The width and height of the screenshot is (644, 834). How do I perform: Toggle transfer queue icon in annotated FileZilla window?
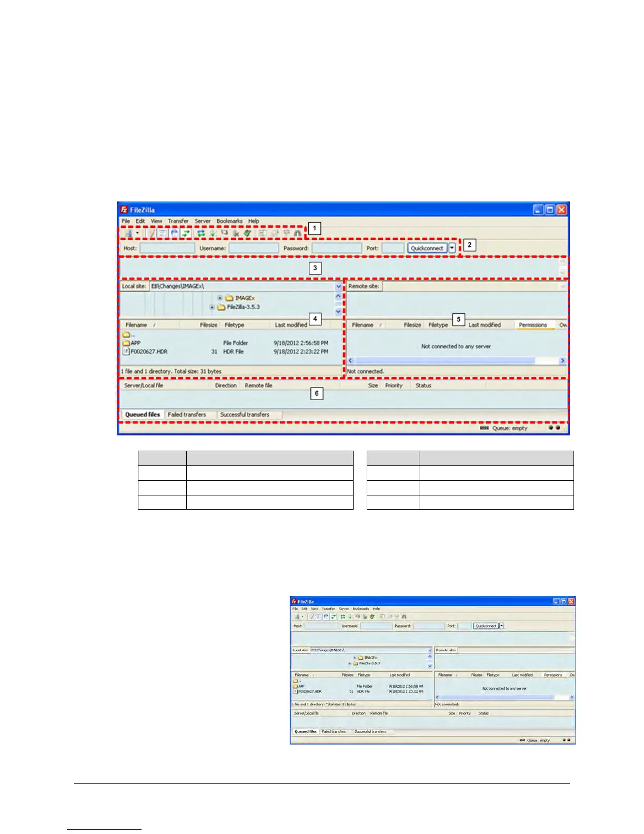click(186, 233)
